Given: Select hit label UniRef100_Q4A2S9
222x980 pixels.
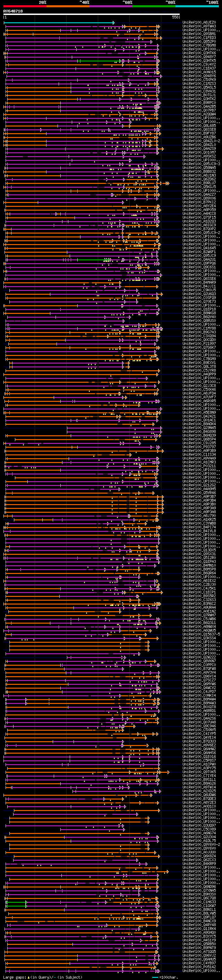Looking at the screenshot, I should pyautogui.click(x=199, y=148).
